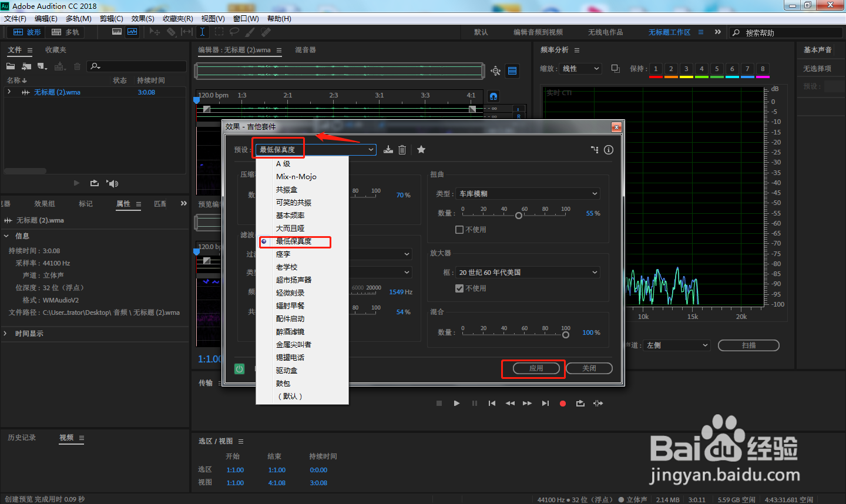The height and width of the screenshot is (504, 846).
Task: Toggle effect power state button
Action: pos(240,369)
